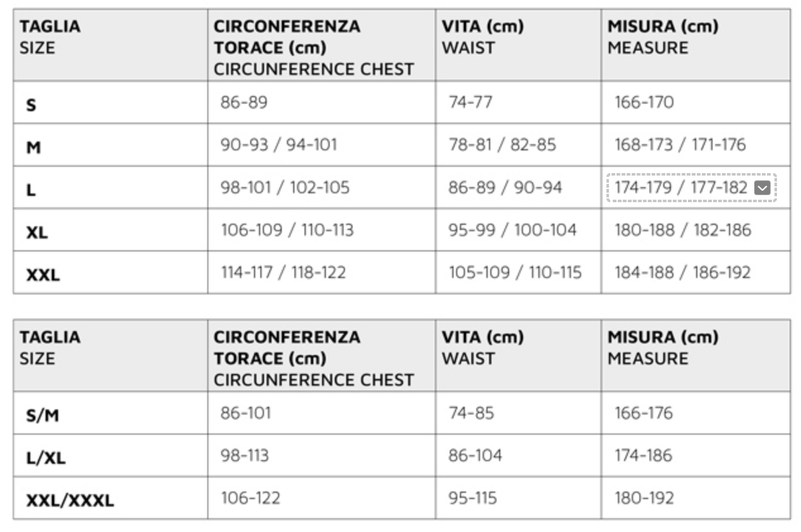Select waist value 105-109 / 110-115
This screenshot has width=801, height=532.
(515, 272)
